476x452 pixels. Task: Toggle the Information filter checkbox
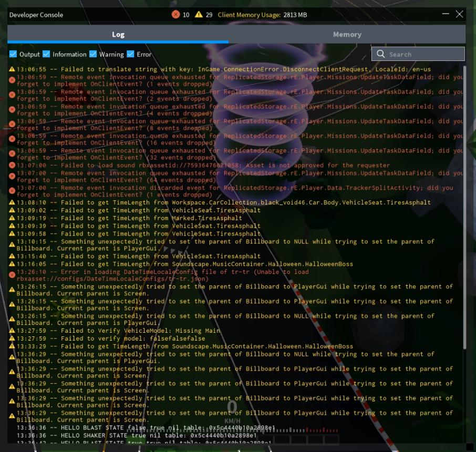click(46, 54)
